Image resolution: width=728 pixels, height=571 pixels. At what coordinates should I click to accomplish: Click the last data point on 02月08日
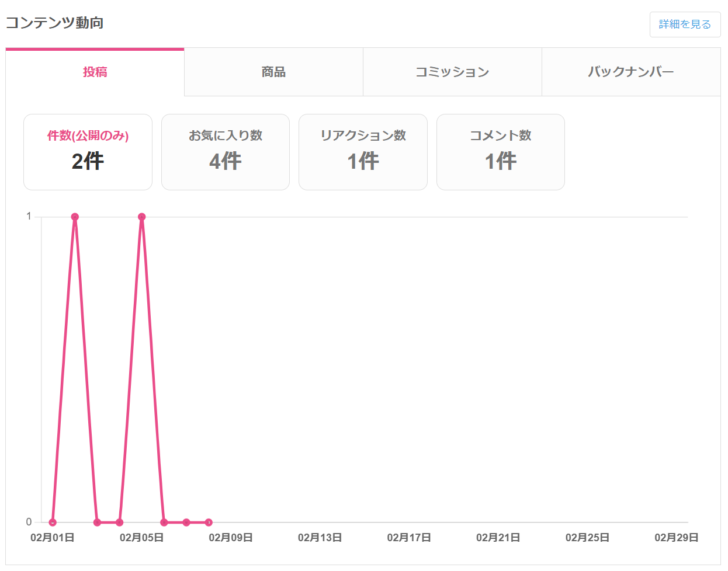point(209,523)
